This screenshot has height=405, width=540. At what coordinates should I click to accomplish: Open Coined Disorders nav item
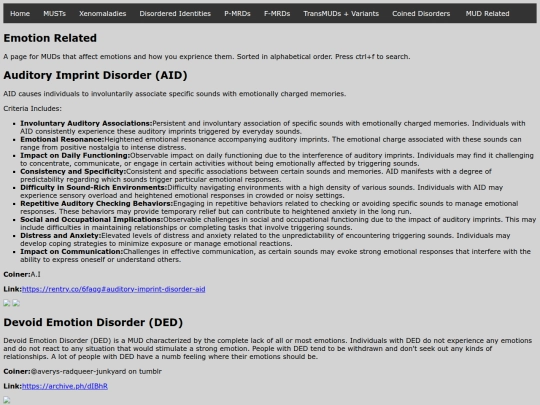pos(421,13)
